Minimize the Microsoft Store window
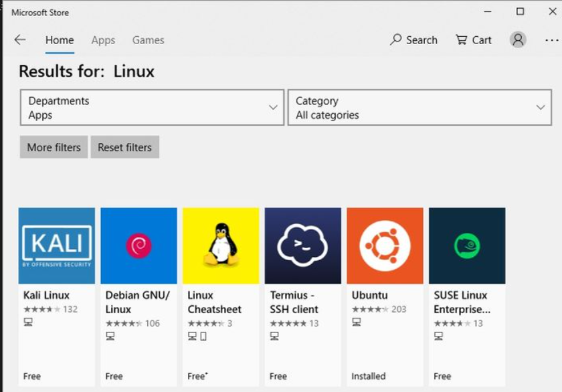This screenshot has width=562, height=392. [488, 11]
